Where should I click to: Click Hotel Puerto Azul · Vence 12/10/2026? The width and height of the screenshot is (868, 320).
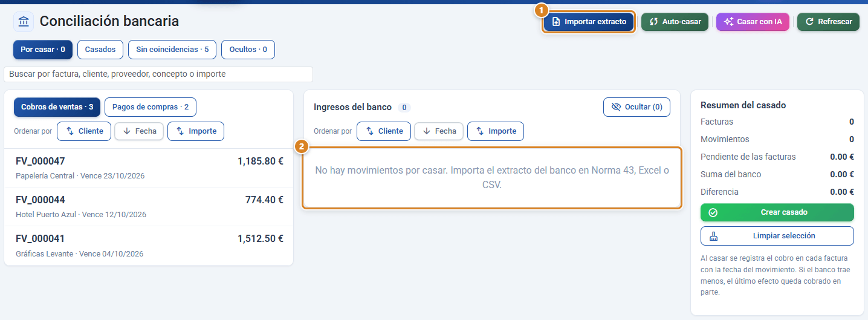point(81,215)
